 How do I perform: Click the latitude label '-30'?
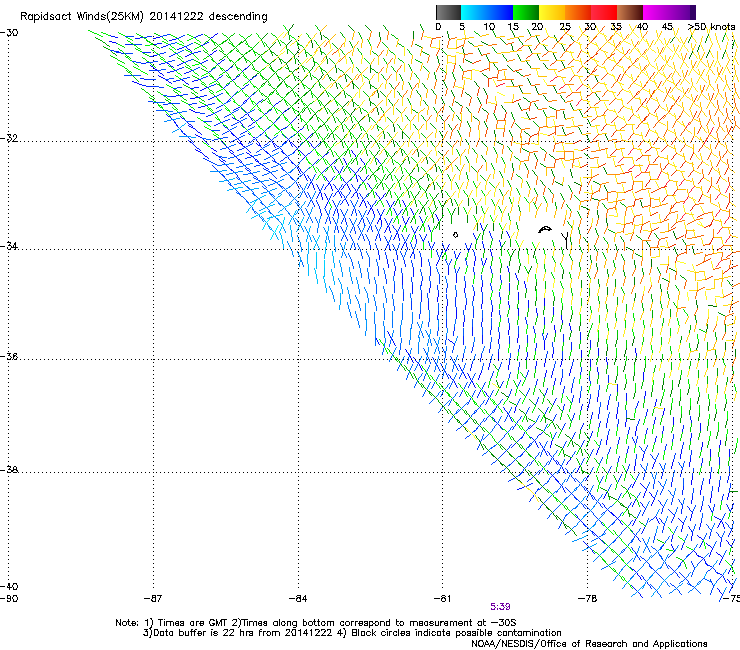pyautogui.click(x=9, y=33)
